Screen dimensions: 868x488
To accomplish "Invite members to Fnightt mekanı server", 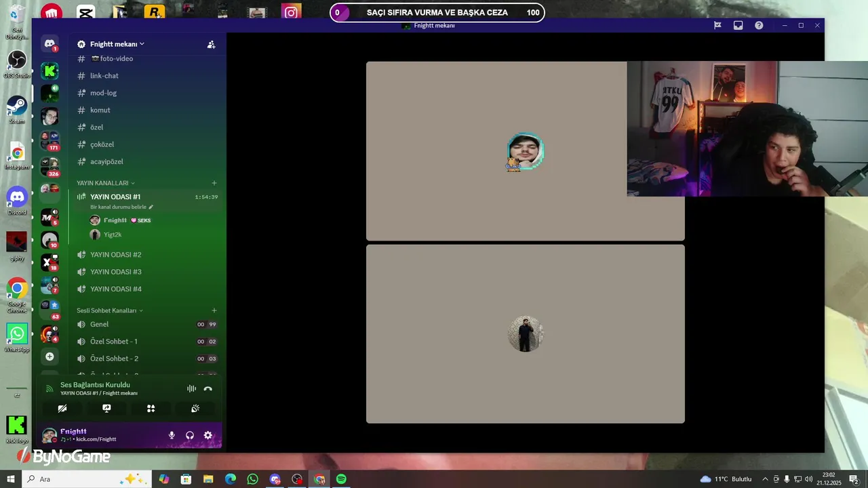I will click(211, 44).
